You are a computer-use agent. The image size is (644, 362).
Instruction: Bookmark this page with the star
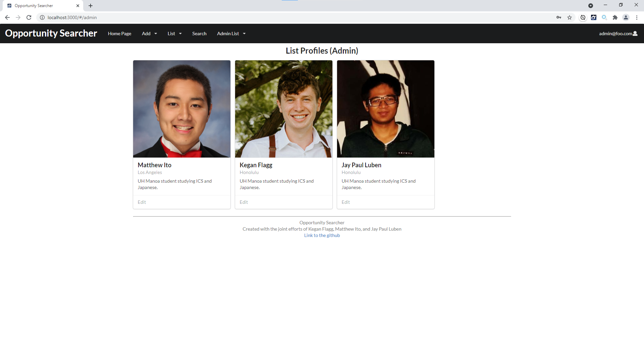tap(570, 17)
